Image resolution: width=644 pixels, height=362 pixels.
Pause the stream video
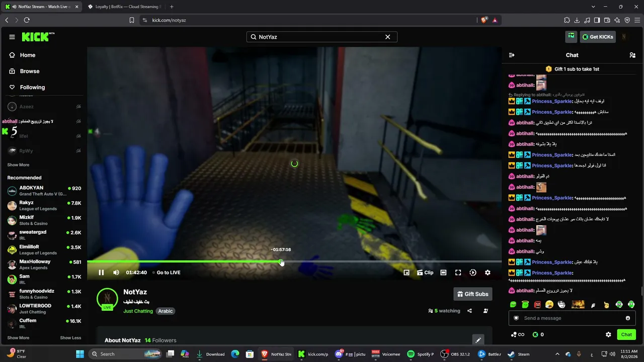click(x=101, y=273)
